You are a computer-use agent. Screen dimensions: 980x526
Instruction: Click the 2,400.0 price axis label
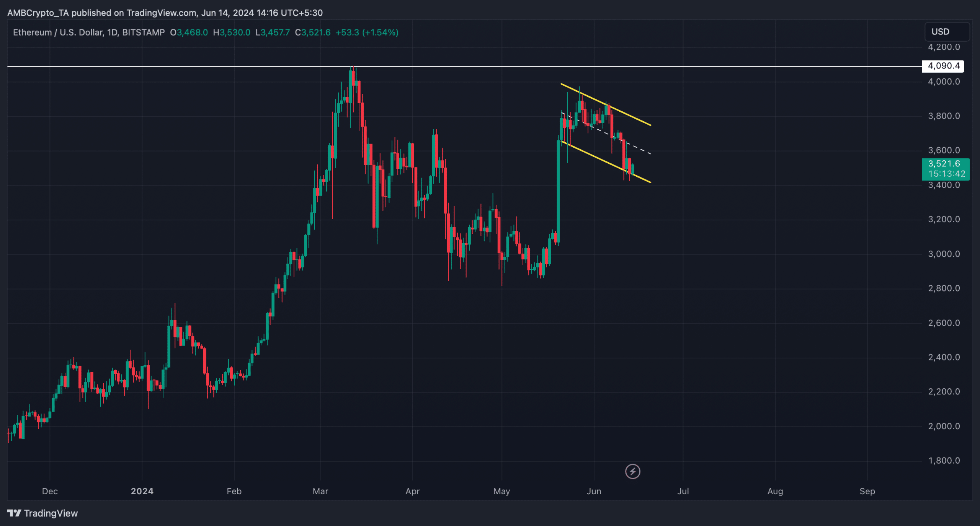(944, 357)
